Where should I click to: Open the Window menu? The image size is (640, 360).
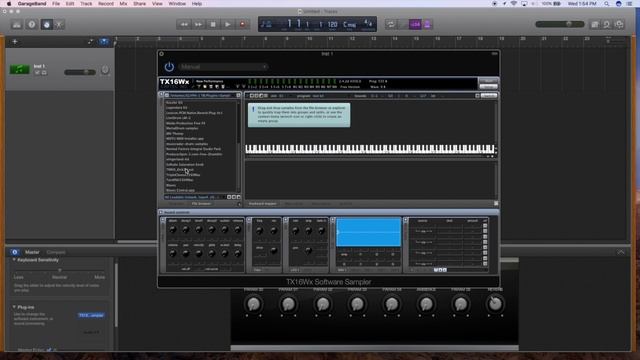point(177,4)
